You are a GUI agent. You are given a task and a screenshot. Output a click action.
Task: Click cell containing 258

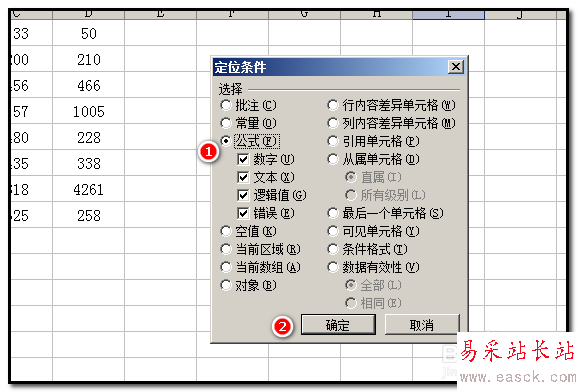(x=88, y=215)
